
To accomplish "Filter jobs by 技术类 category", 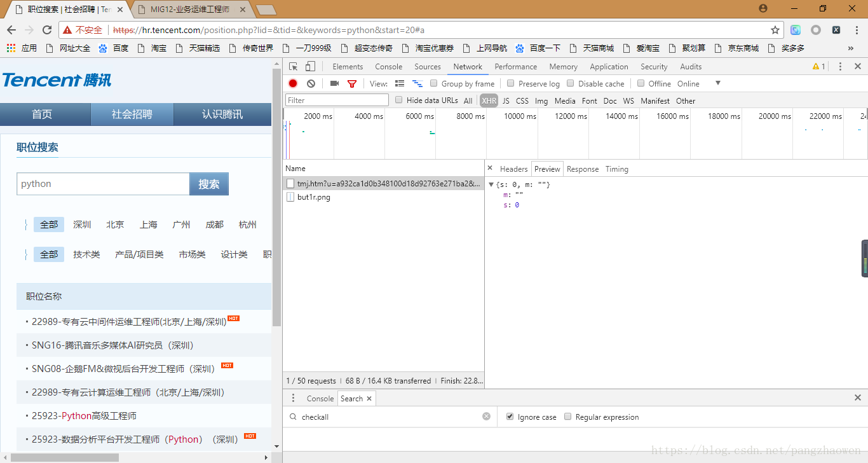I will [x=86, y=254].
